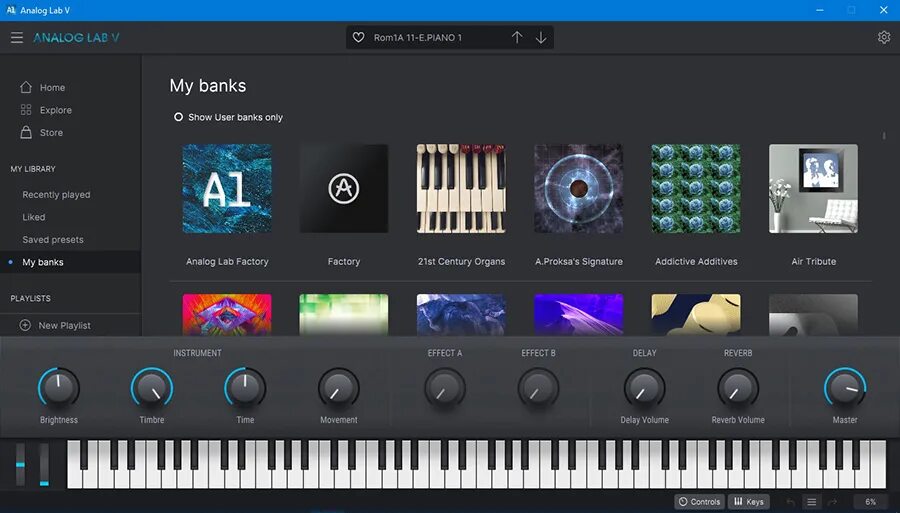Click the Analog Lab V logo
Viewport: 900px width, 513px height.
click(76, 38)
